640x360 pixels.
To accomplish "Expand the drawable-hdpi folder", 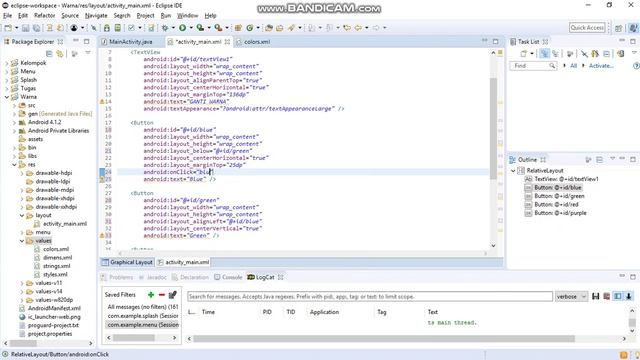I will 22,173.
